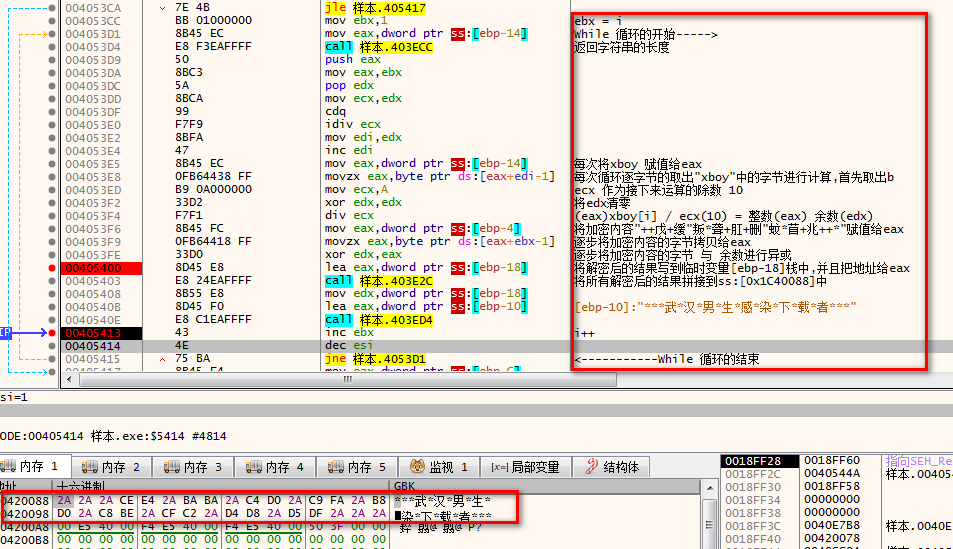Click the memory icon on 内存 1 tab
Viewport: 953px width, 549px height.
[x=10, y=466]
